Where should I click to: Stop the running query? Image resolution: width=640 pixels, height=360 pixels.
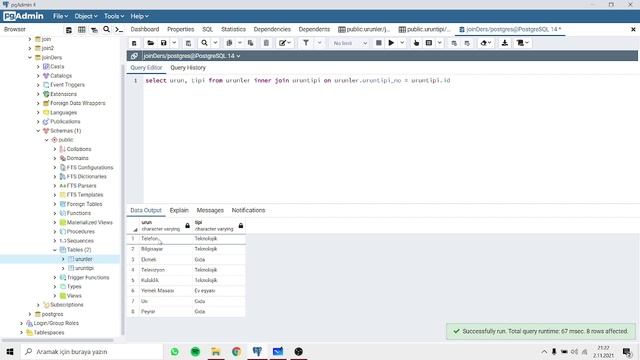click(378, 43)
